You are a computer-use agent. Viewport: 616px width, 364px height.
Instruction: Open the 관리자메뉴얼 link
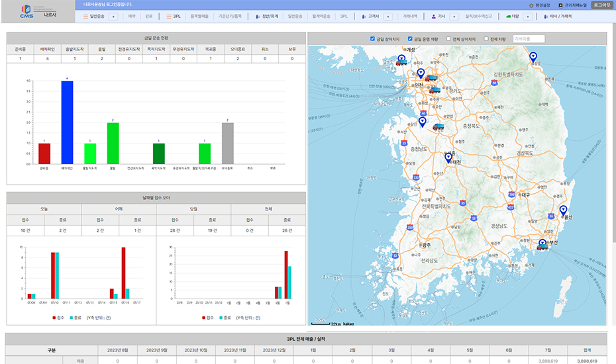pos(576,5)
